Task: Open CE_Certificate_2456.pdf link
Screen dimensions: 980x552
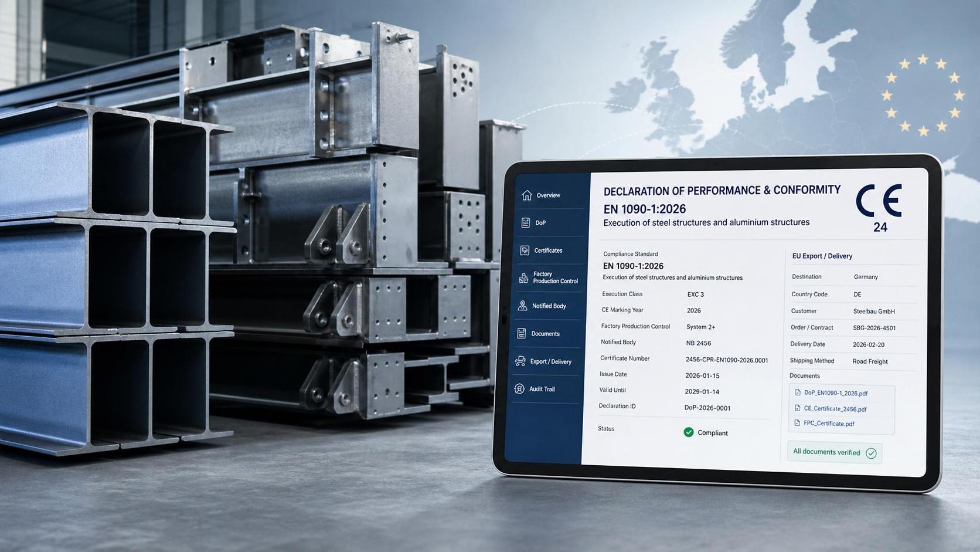Action: pos(835,409)
